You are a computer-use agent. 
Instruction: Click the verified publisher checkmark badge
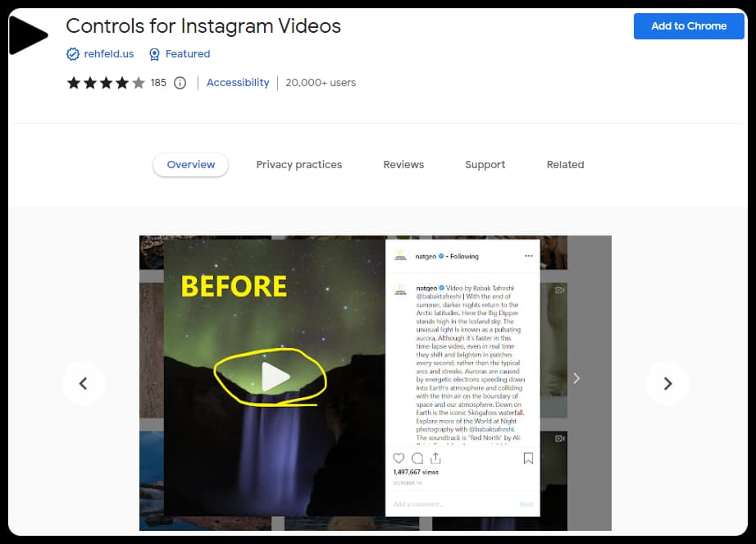[x=73, y=54]
